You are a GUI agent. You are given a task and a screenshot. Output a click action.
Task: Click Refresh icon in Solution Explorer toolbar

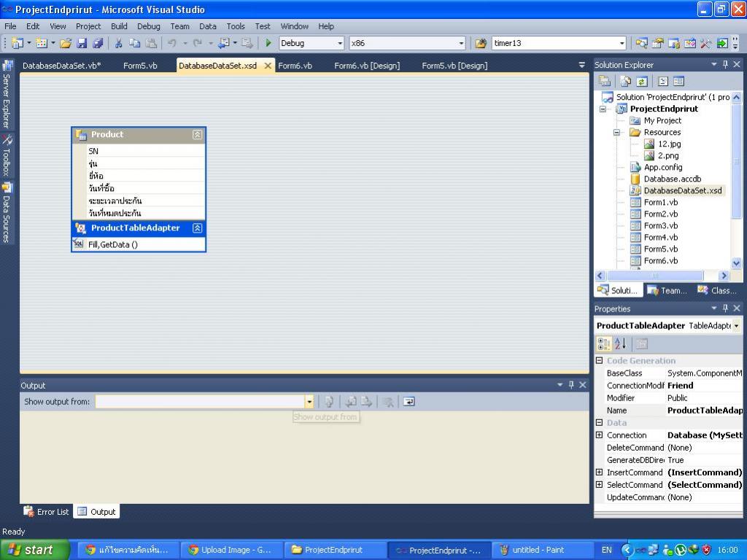click(642, 82)
